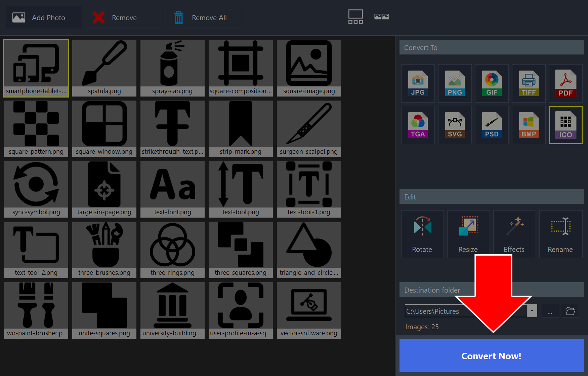Choose PNG conversion format
This screenshot has height=376, width=588.
tap(455, 83)
